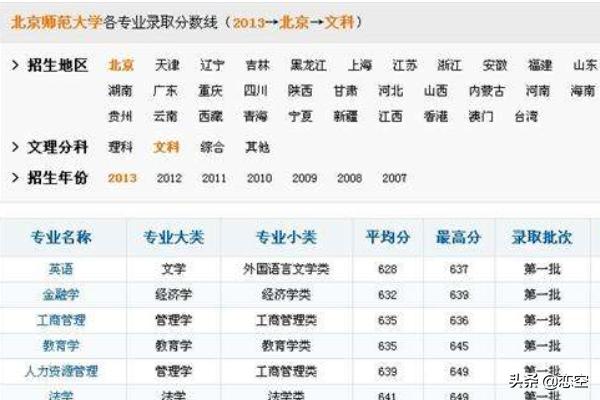Click the 外国语言文学类 cell
This screenshot has height=400, width=600.
tap(286, 269)
